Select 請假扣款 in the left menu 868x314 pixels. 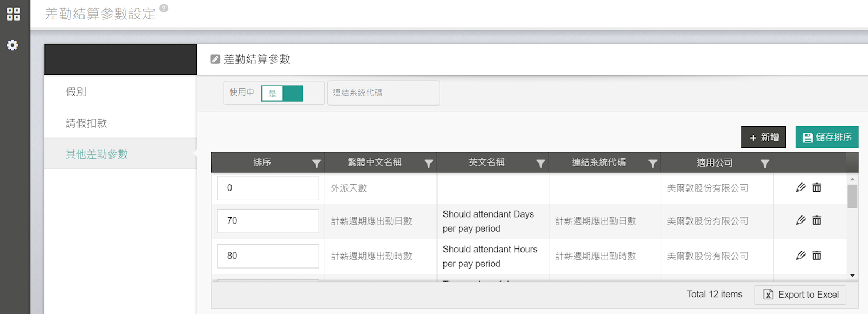pyautogui.click(x=86, y=123)
